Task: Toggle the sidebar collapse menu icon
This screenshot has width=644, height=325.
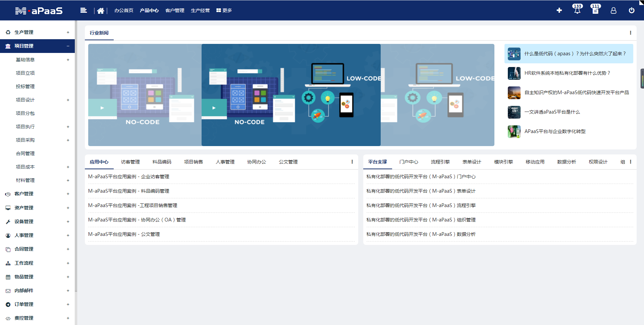Action: coord(84,10)
